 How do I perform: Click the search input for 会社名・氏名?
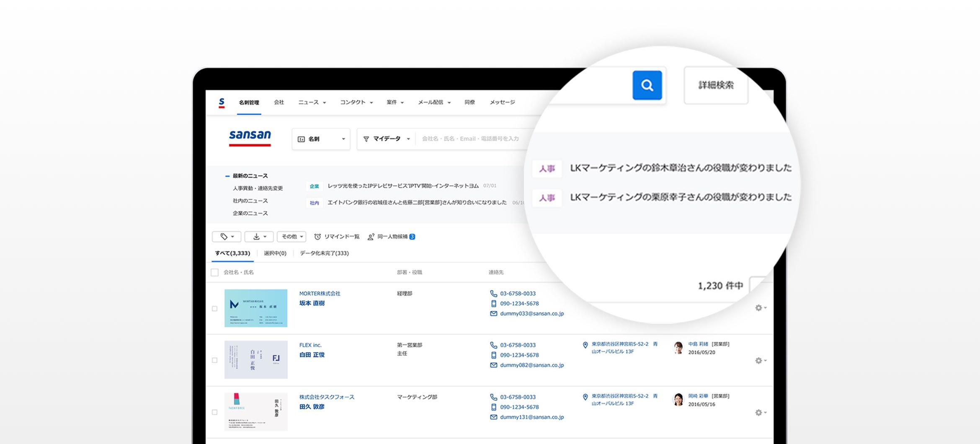tap(470, 139)
